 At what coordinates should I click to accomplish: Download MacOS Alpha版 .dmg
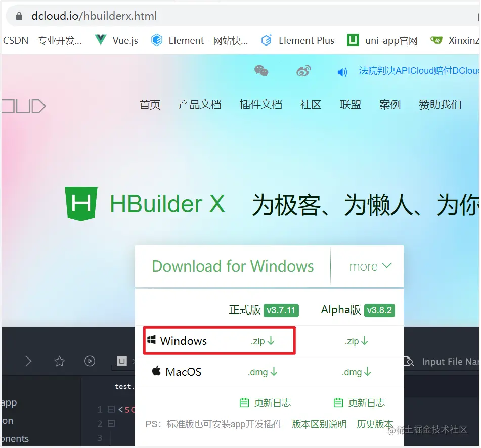[x=357, y=372]
